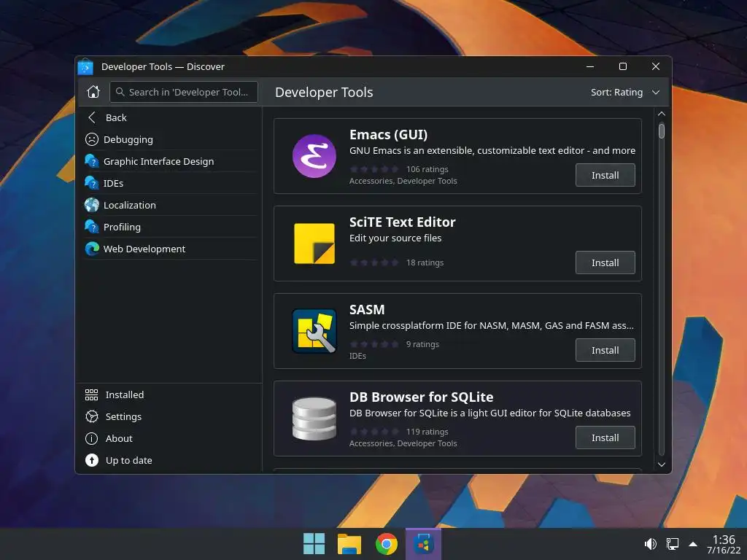Click the IDEs category icon
Image resolution: width=747 pixels, height=560 pixels.
pos(91,183)
